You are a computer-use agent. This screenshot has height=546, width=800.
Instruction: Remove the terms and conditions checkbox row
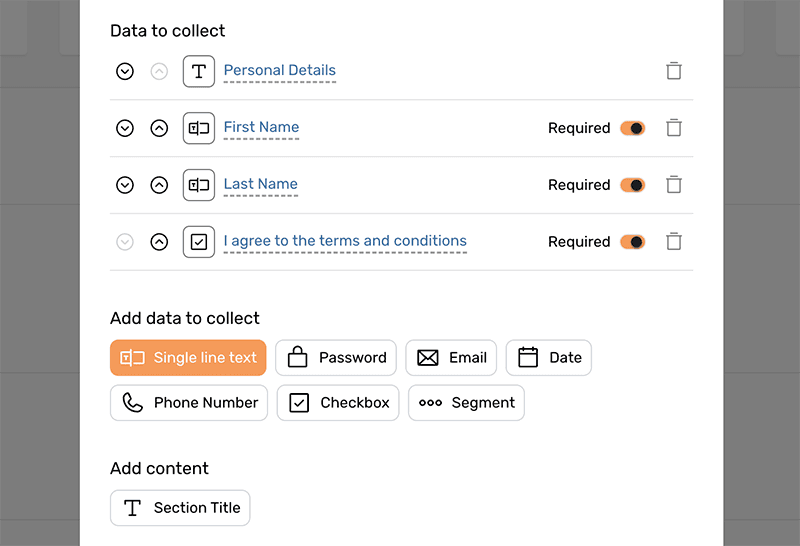[674, 242]
